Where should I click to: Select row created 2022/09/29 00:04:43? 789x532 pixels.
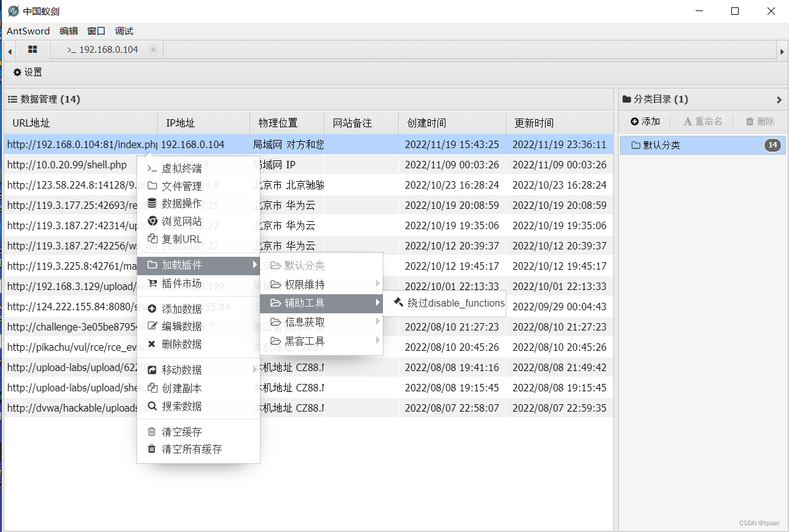308,307
